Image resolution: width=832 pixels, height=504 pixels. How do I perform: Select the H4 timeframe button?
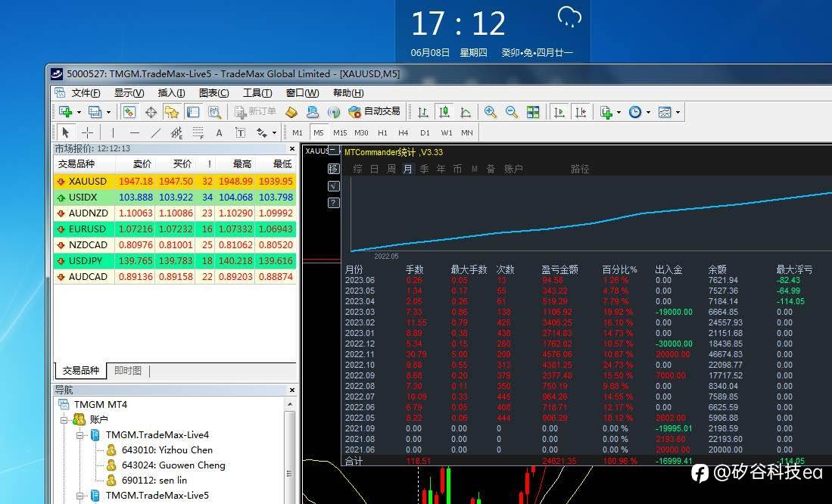(404, 132)
